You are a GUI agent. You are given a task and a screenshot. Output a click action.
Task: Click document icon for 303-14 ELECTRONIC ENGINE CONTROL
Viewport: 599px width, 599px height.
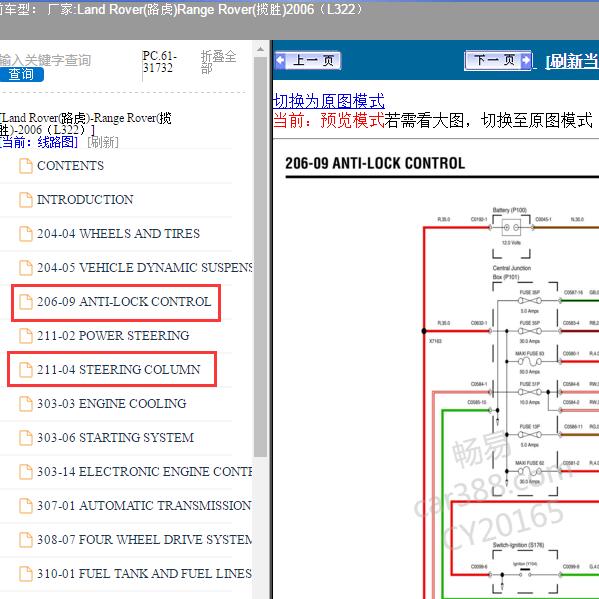click(x=26, y=472)
